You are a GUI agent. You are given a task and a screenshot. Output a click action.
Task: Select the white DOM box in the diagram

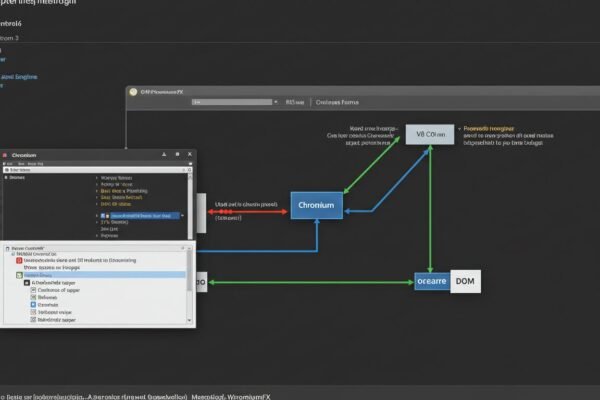(x=465, y=281)
